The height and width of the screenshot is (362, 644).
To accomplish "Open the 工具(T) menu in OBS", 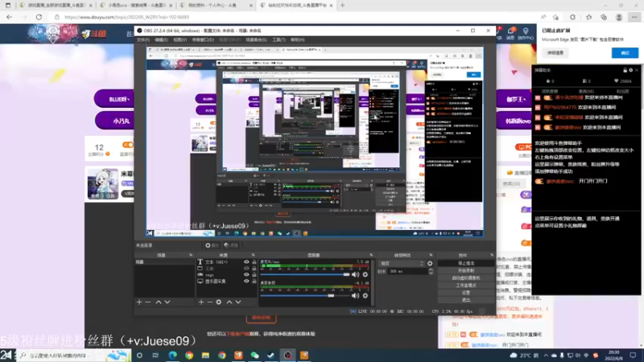I will pos(279,39).
